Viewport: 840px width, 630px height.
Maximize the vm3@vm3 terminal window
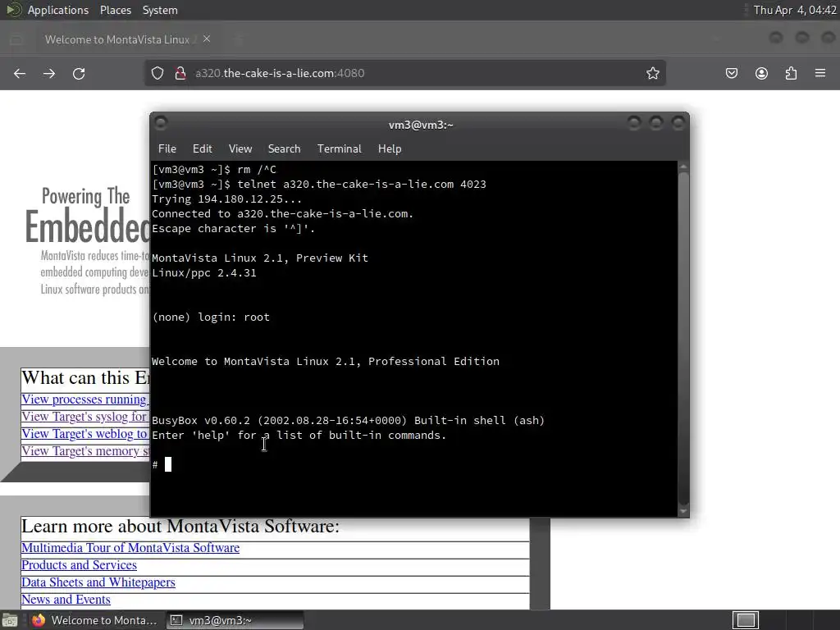[656, 123]
